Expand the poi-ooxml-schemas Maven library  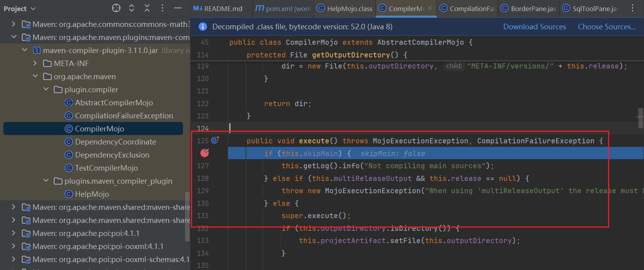[x=13, y=259]
